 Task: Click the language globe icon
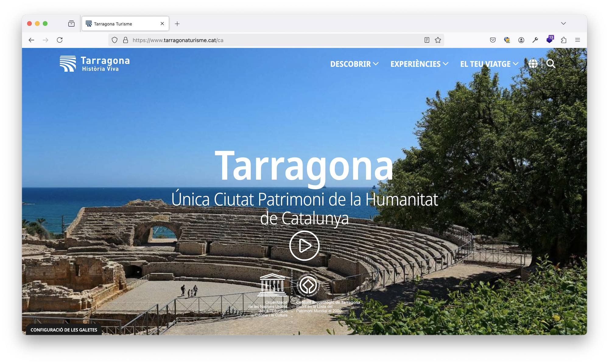coord(533,64)
